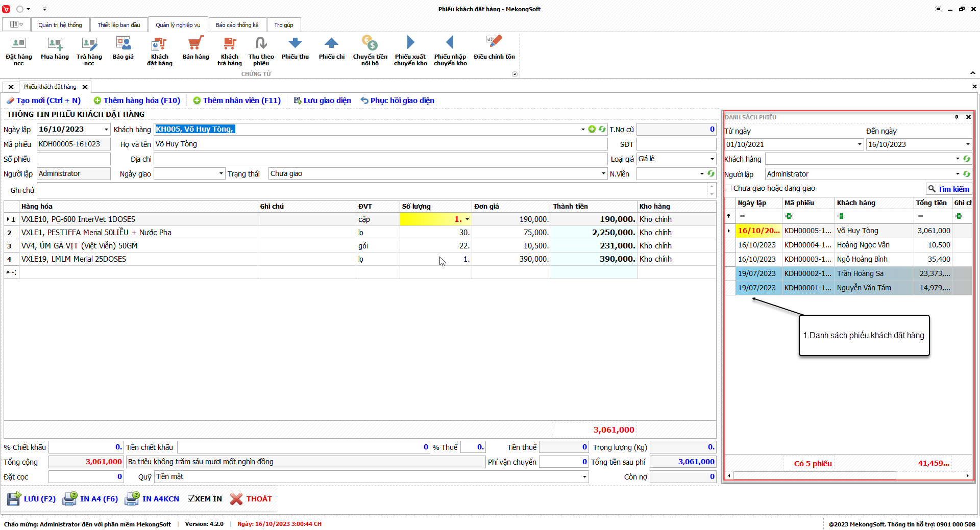Click the LƯU (F2) save button
This screenshot has width=980, height=530.
coord(32,499)
